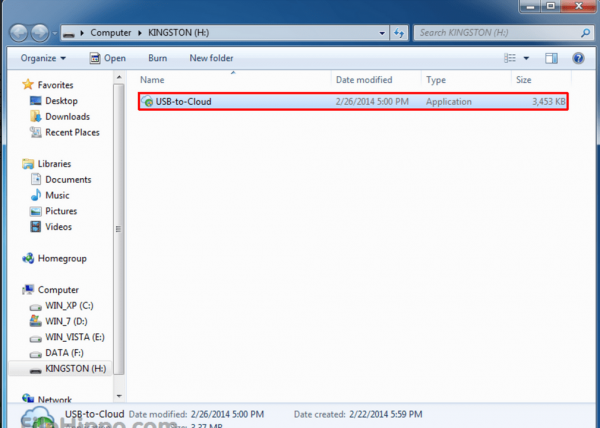Select the USB-to-Cloud file
600x428 pixels.
353,102
